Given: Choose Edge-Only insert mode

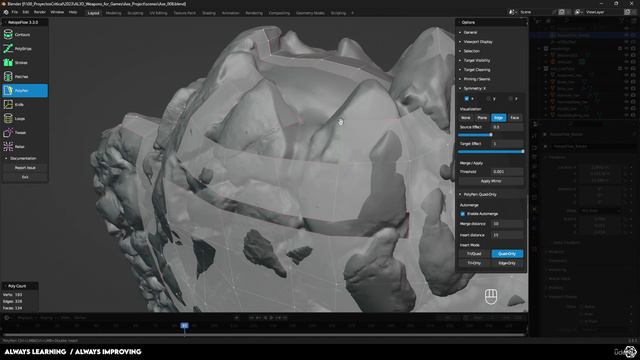Looking at the screenshot, I should click(x=507, y=263).
